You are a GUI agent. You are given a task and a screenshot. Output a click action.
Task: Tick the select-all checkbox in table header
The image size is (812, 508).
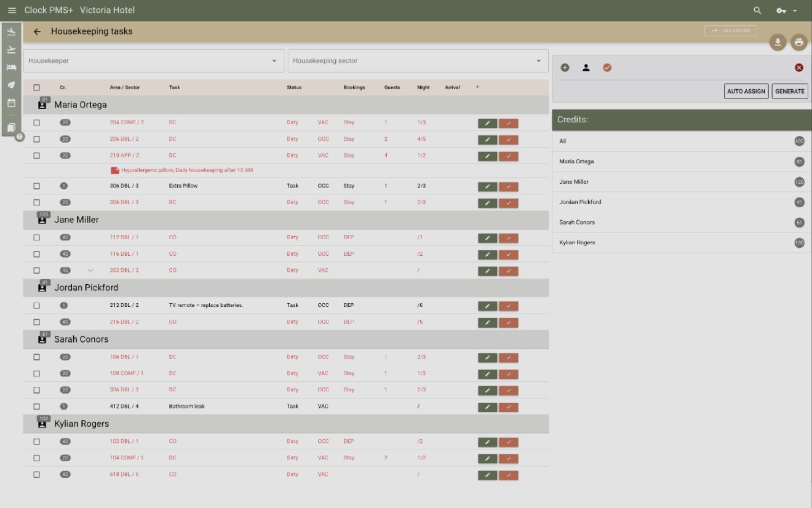tap(37, 88)
